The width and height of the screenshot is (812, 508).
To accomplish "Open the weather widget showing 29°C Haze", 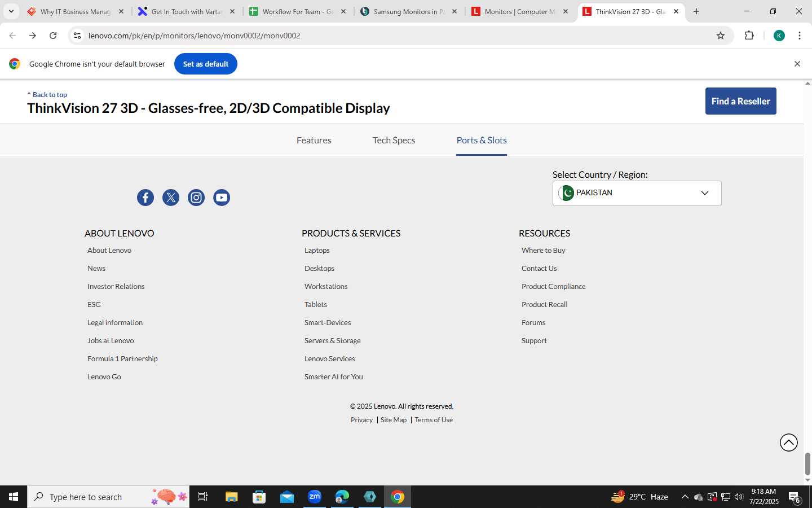I will (x=640, y=497).
